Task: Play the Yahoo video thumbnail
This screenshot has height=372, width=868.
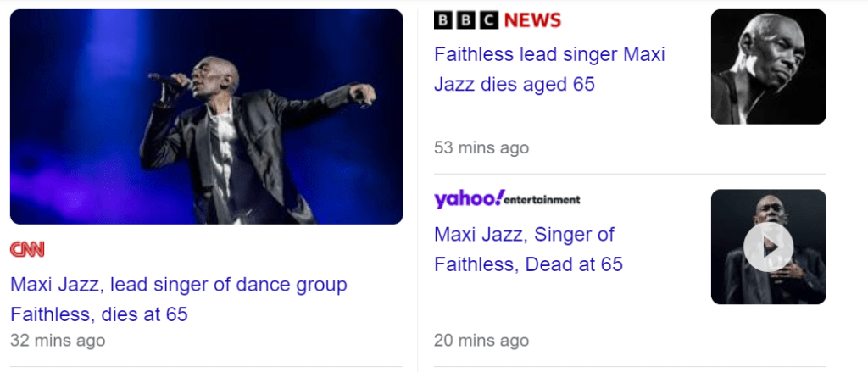Action: coord(768,247)
